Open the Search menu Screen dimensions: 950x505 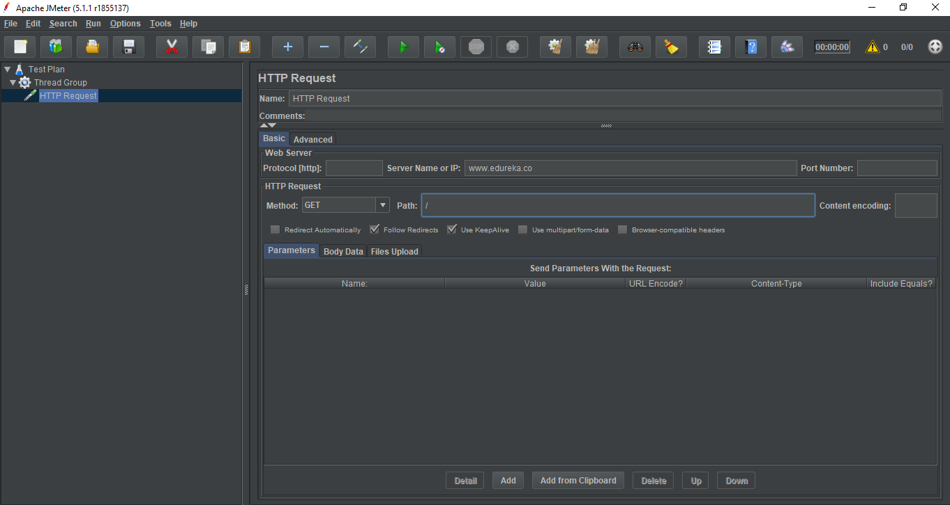coord(63,24)
